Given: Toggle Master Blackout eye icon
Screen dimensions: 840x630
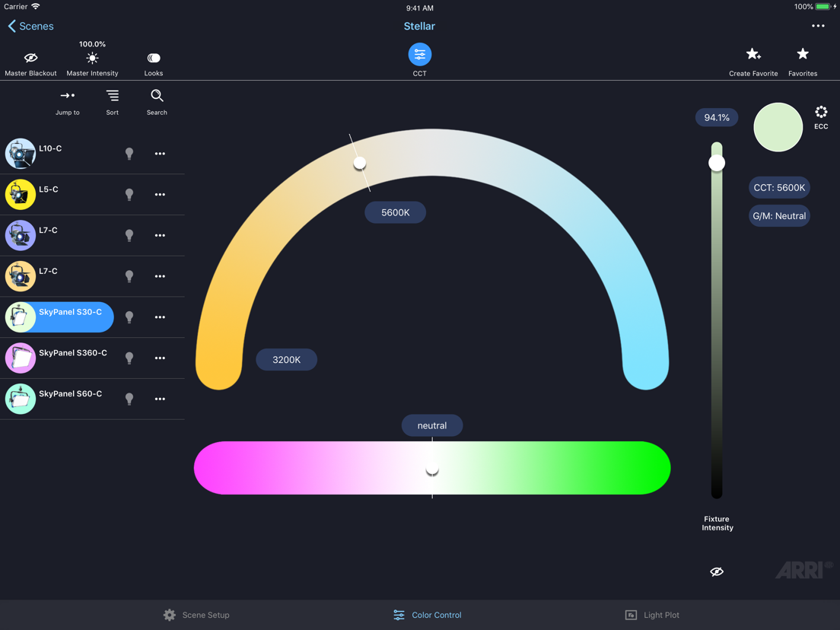Looking at the screenshot, I should point(30,58).
